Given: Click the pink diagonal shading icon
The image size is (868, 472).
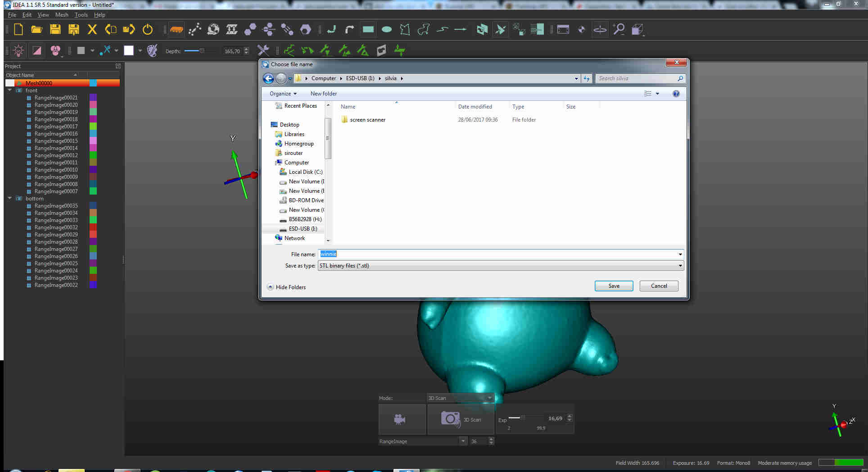Looking at the screenshot, I should point(37,50).
